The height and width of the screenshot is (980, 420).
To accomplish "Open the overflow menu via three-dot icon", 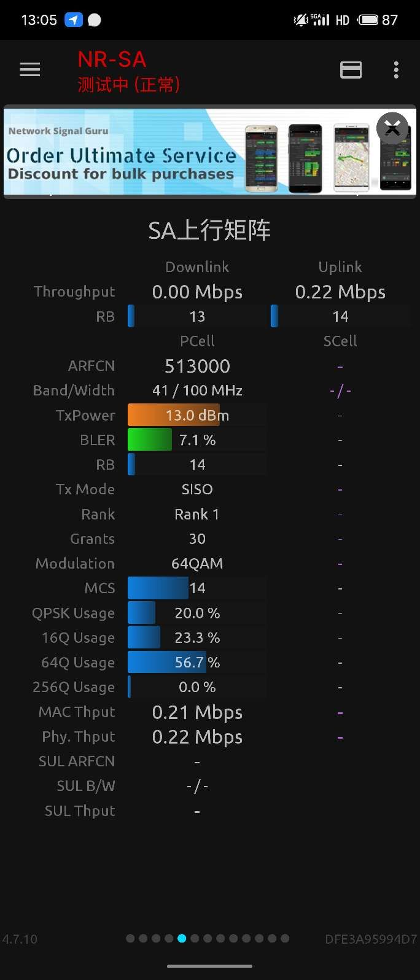I will coord(396,69).
